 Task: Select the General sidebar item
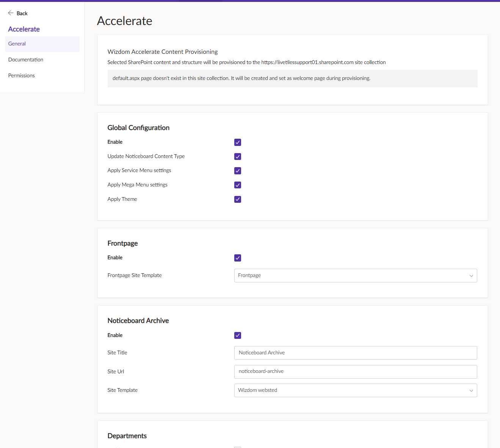(17, 44)
